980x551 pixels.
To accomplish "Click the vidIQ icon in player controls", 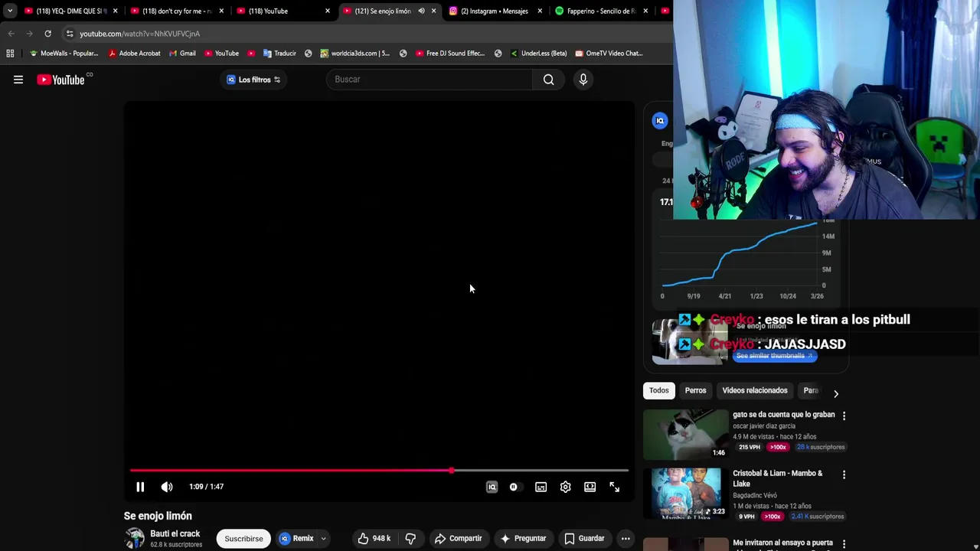I will tap(492, 487).
